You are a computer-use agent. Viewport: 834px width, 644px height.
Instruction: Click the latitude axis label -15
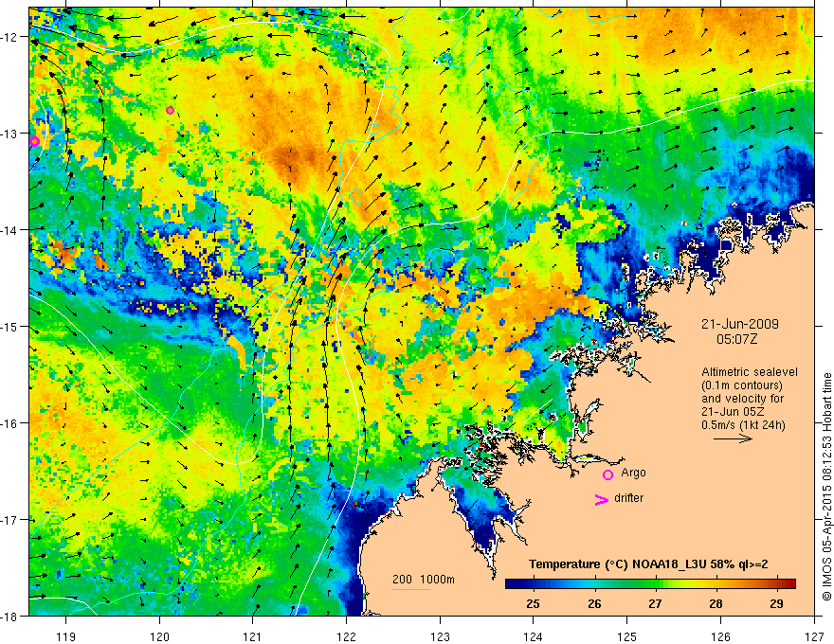click(10, 326)
